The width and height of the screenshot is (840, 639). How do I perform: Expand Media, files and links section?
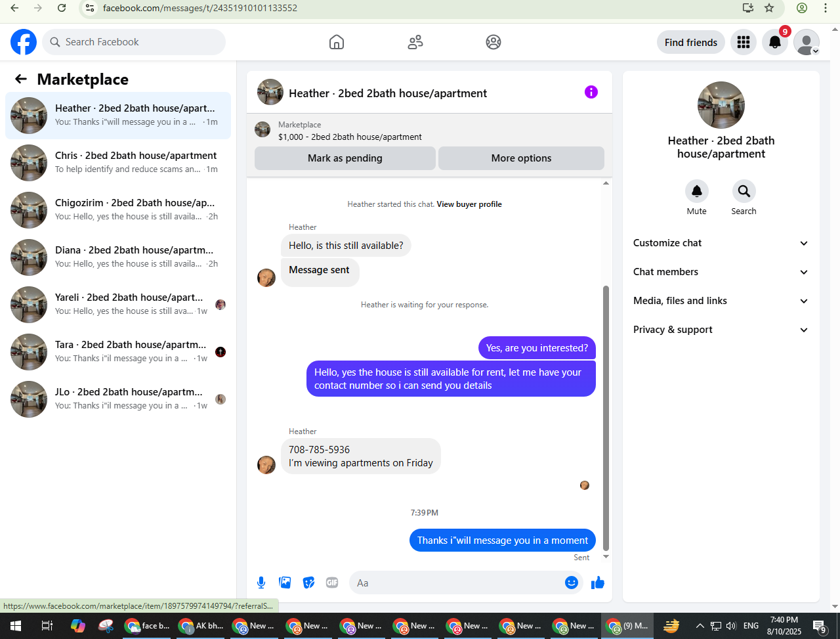coord(721,301)
